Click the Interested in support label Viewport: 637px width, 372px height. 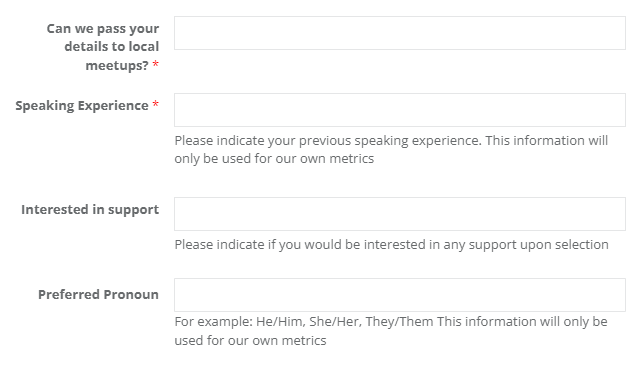pos(90,210)
